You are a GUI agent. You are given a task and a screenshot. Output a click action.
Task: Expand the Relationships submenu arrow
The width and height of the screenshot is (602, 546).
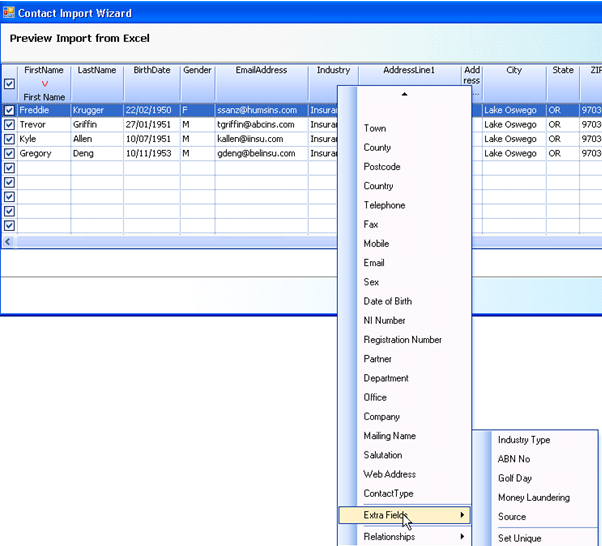click(463, 536)
